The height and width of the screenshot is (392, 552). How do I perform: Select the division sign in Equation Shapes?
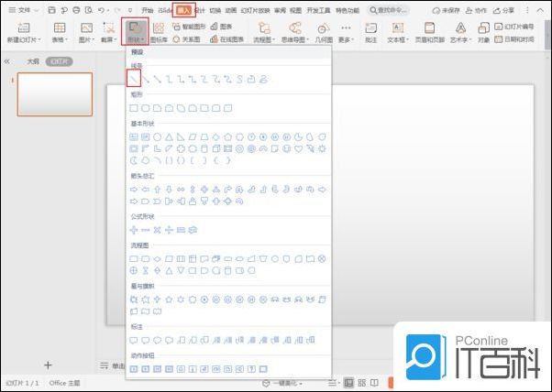[169, 230]
